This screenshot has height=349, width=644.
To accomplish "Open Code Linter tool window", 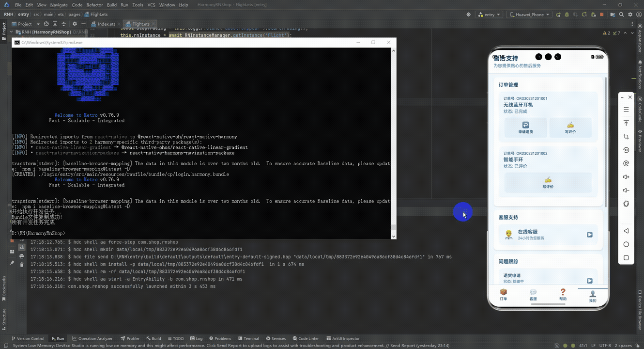I will tap(305, 338).
